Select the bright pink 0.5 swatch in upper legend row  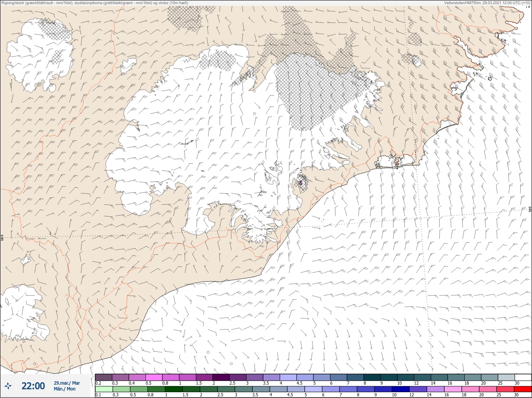pyautogui.click(x=154, y=377)
